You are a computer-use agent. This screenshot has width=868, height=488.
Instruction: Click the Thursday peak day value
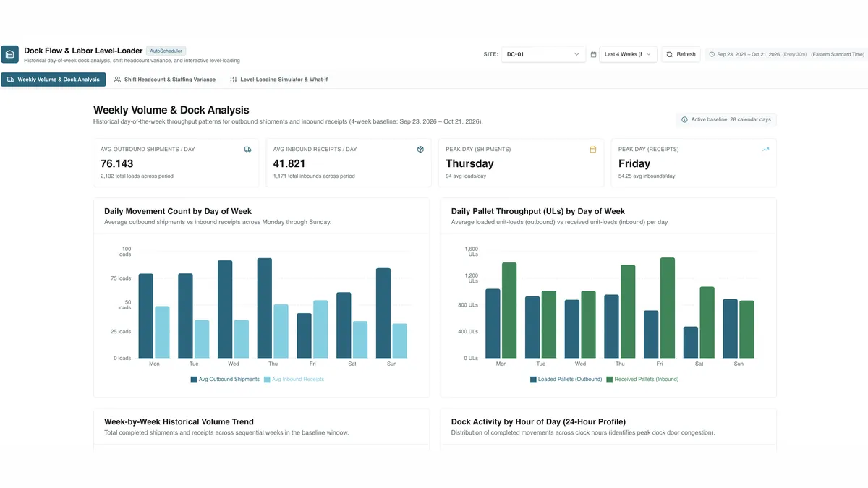click(x=469, y=163)
